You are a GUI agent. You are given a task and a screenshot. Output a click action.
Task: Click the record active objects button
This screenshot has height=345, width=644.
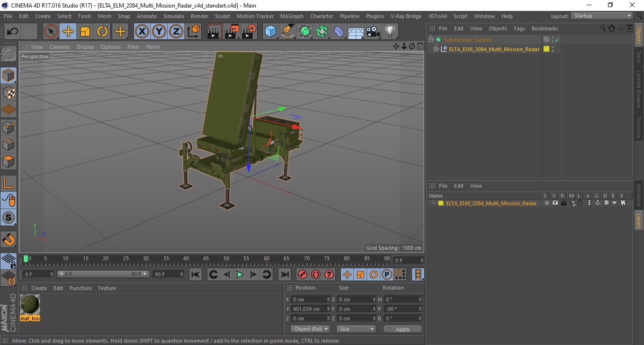point(302,274)
